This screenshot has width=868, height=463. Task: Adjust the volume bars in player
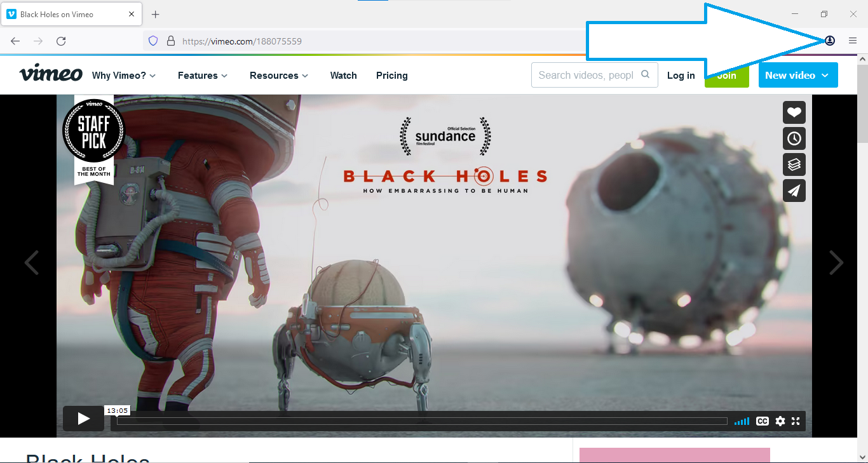(x=742, y=421)
